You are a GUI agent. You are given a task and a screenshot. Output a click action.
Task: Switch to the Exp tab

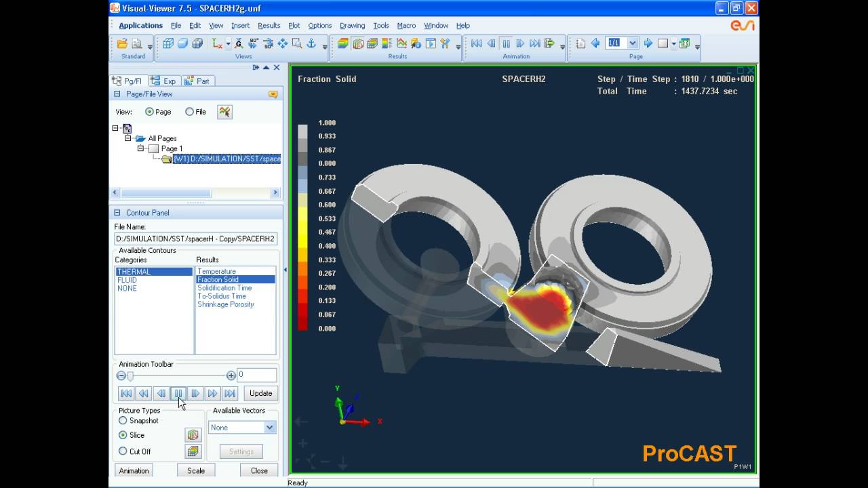point(163,81)
